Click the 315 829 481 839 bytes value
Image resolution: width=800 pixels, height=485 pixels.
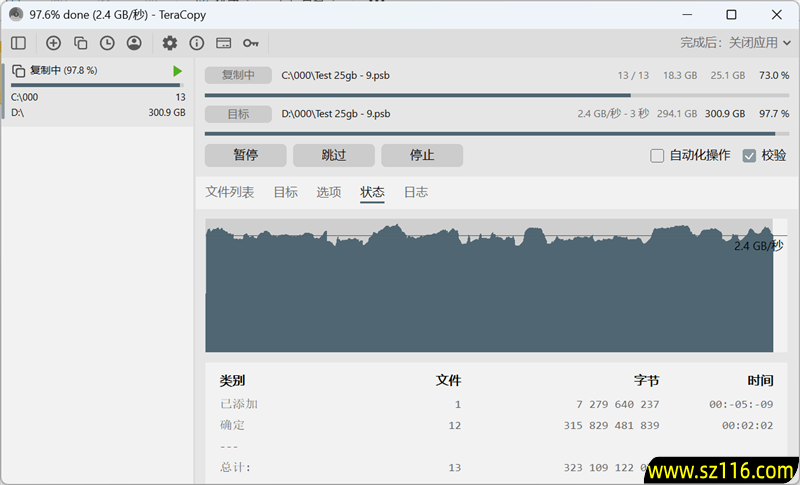pos(611,425)
